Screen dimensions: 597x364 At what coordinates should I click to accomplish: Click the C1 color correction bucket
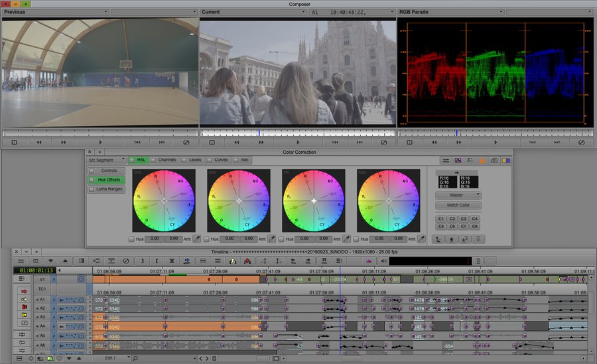point(441,218)
